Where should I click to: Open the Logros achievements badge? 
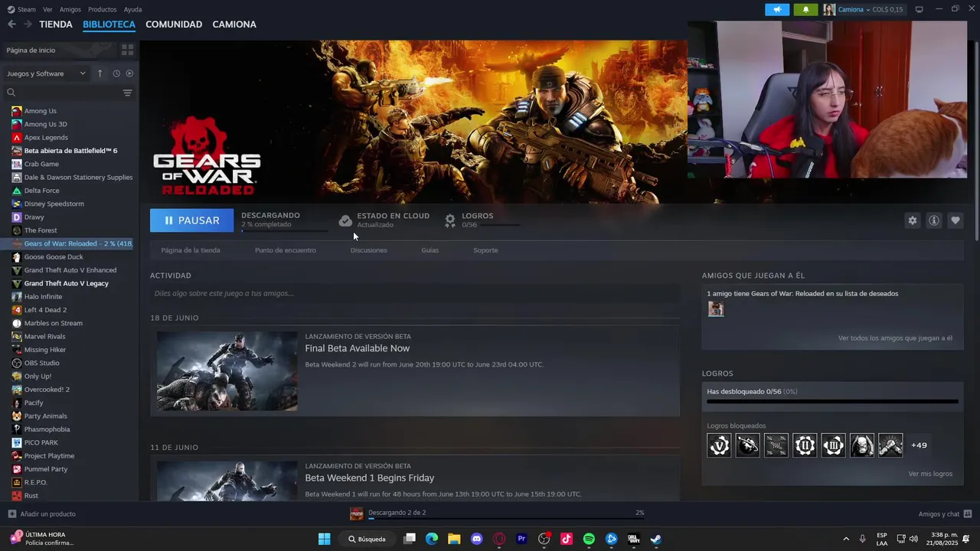point(482,220)
